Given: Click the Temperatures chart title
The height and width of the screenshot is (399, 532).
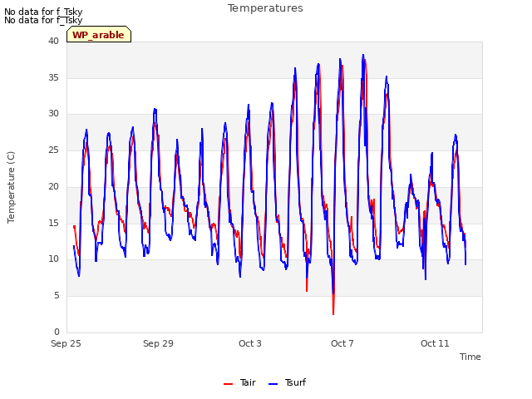Looking at the screenshot, I should pos(265,8).
